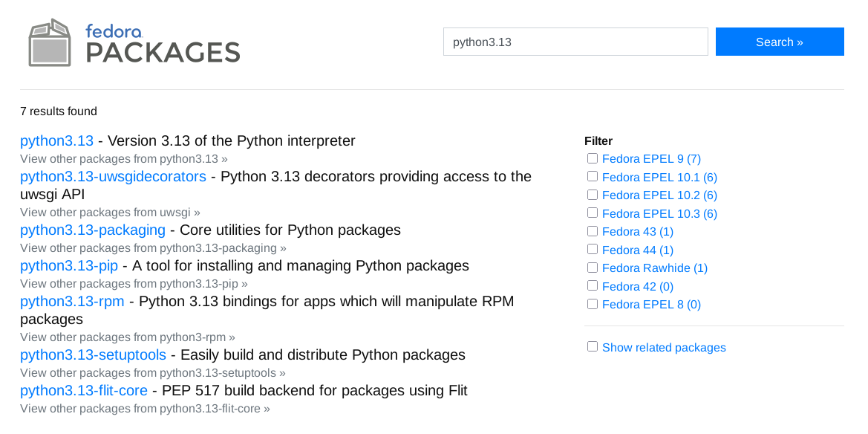
Task: Click the Fedora EPEL 10.1 (6) label
Action: [660, 178]
